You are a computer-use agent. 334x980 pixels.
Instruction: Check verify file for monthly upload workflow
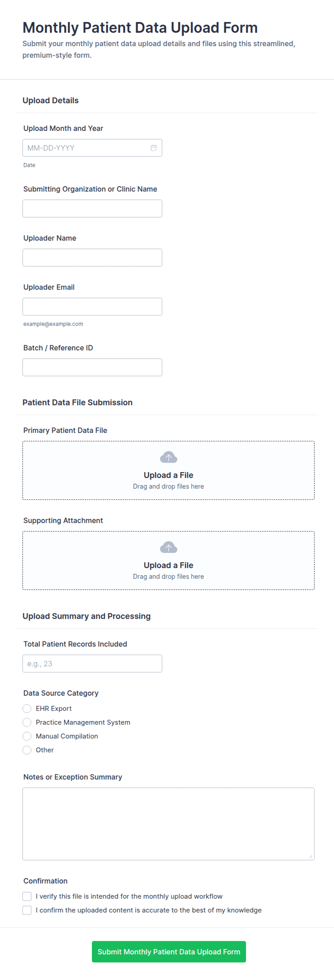[27, 896]
